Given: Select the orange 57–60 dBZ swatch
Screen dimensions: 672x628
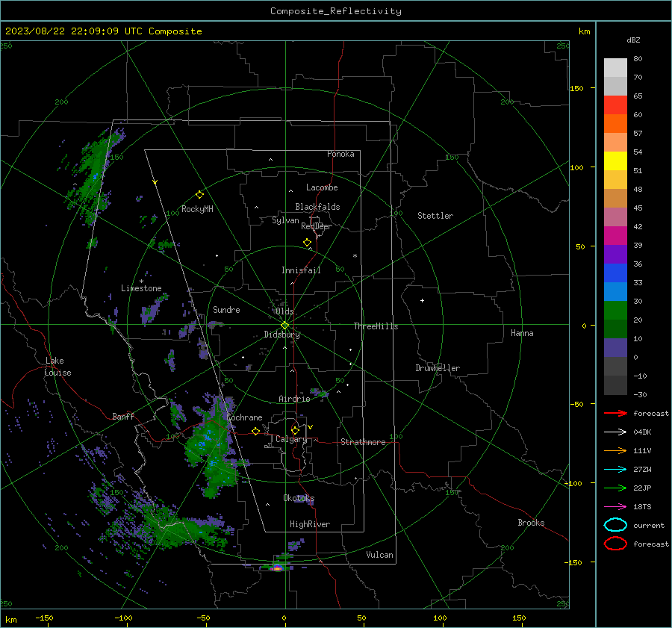Looking at the screenshot, I should click(x=615, y=124).
